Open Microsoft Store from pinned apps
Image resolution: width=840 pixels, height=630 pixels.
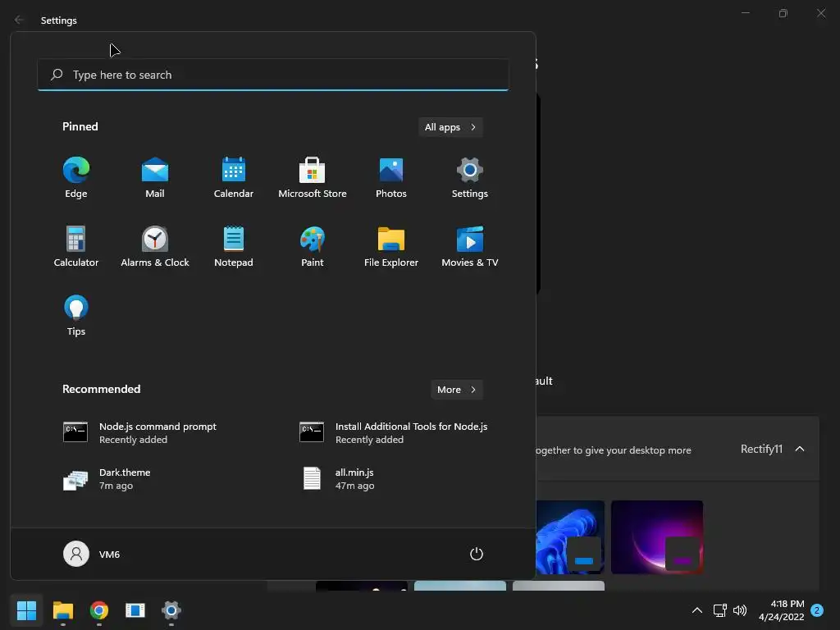[x=313, y=178]
